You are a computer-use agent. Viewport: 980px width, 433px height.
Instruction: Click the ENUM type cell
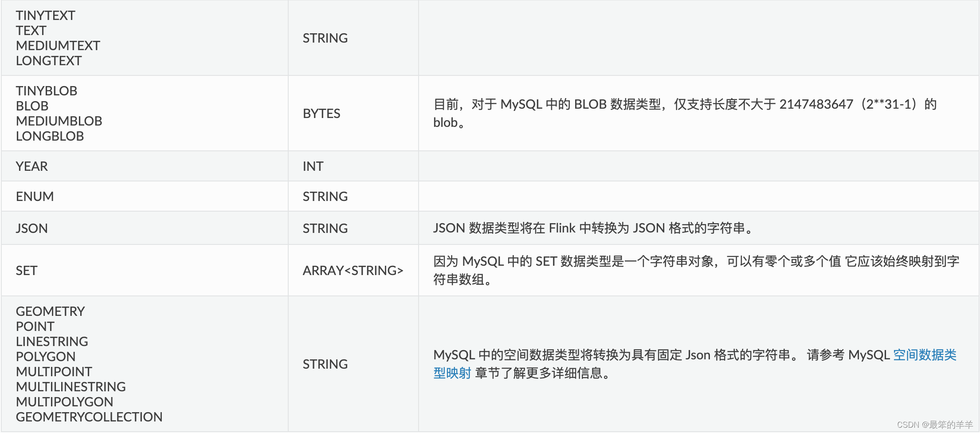pos(35,197)
